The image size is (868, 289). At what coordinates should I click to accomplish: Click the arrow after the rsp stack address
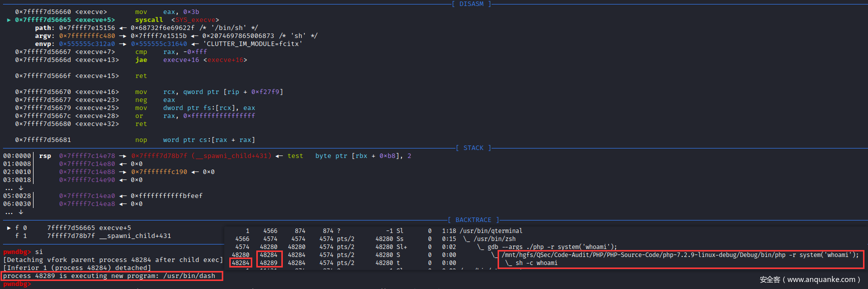click(x=123, y=156)
